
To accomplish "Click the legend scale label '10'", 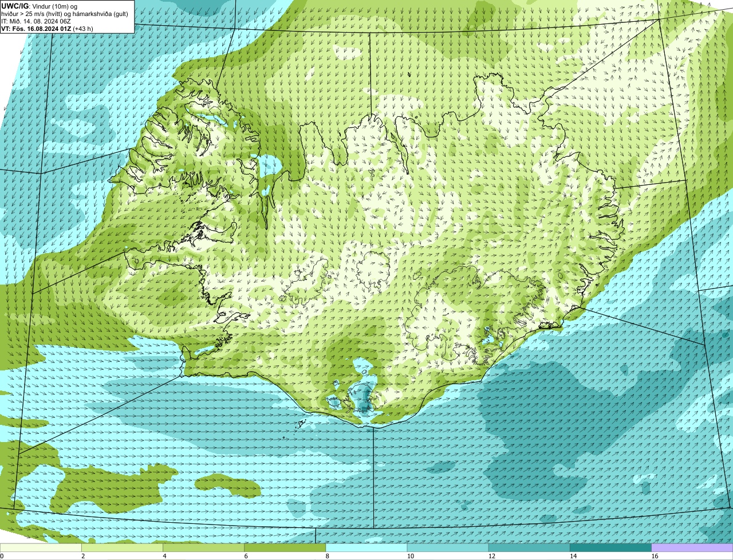I will [410, 556].
